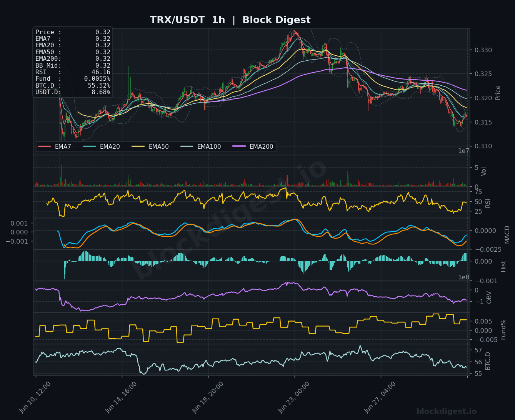515x420 pixels.
Task: Click the Jun 23, 00:00 date label
Action: [294, 398]
